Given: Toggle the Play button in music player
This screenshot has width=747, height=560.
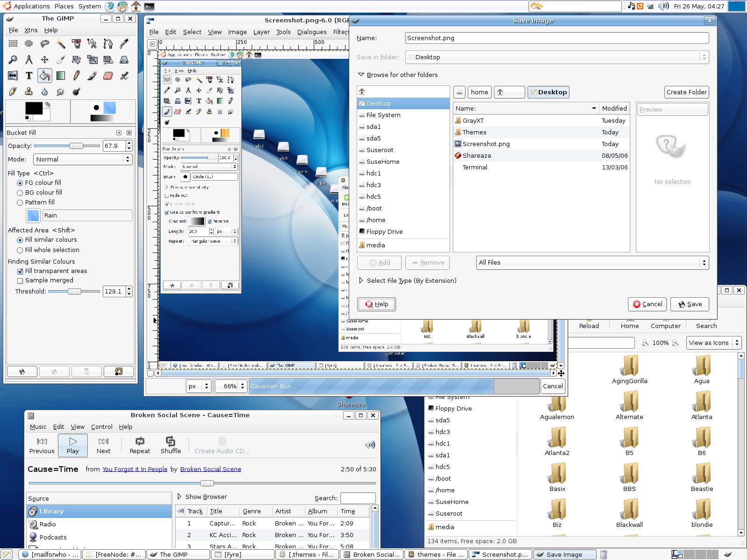Looking at the screenshot, I should 73,445.
